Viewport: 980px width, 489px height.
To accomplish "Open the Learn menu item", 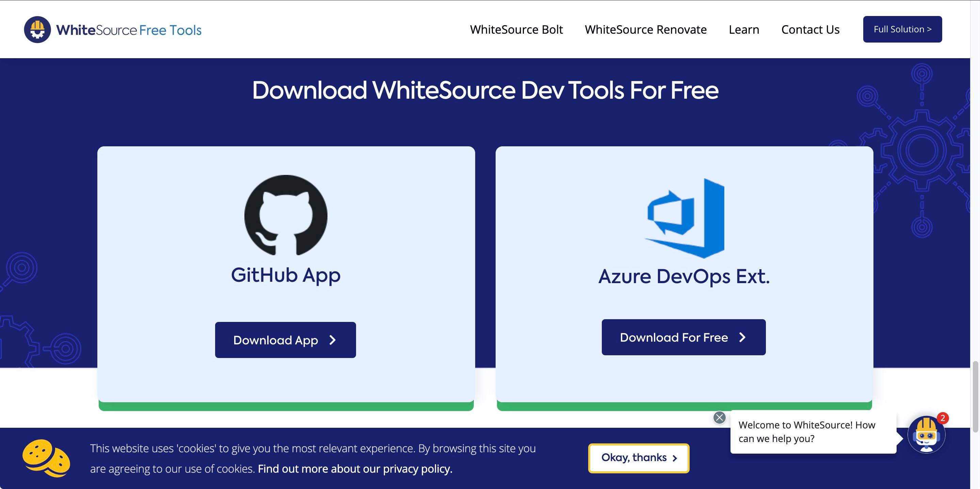I will click(x=744, y=30).
